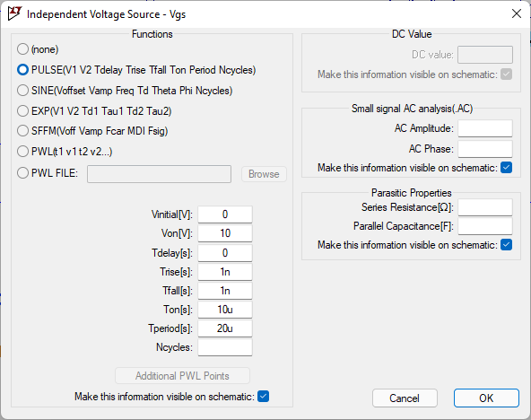The image size is (531, 420).
Task: Toggle Functions visibility on schematic checkbox
Action: (263, 397)
